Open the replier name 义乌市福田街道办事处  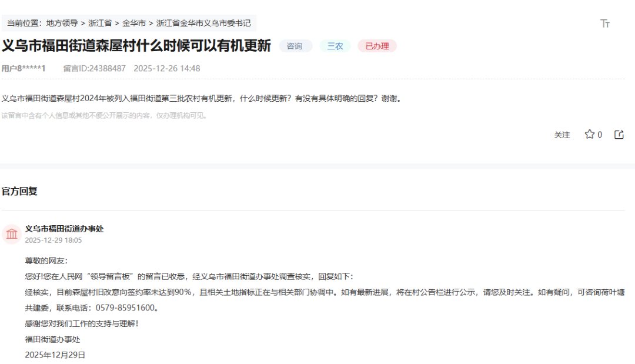(64, 229)
